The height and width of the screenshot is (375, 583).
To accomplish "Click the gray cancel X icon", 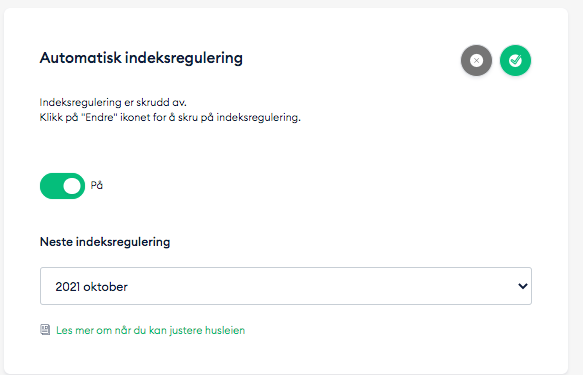I will pyautogui.click(x=476, y=61).
